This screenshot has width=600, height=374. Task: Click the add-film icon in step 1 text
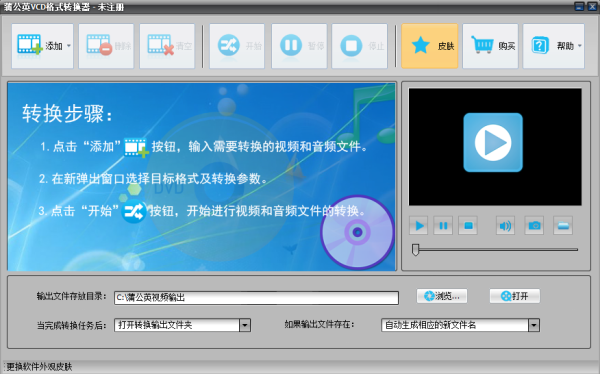coord(137,147)
